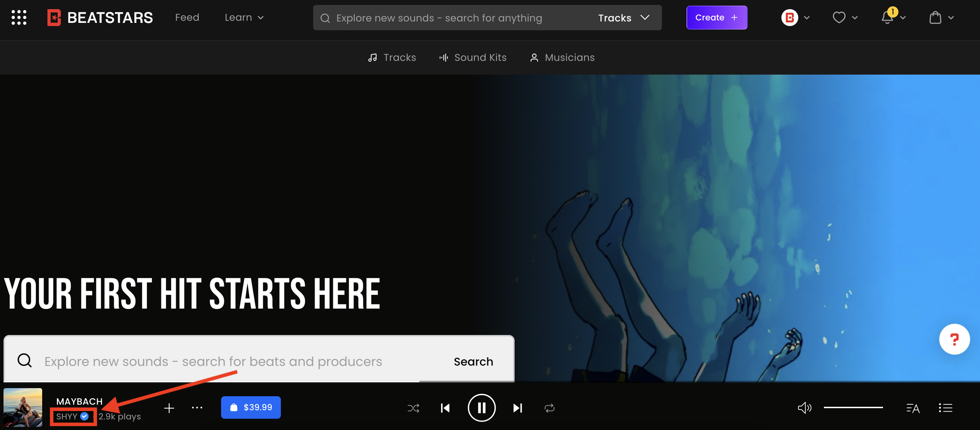Open the Learn dropdown menu

(244, 17)
